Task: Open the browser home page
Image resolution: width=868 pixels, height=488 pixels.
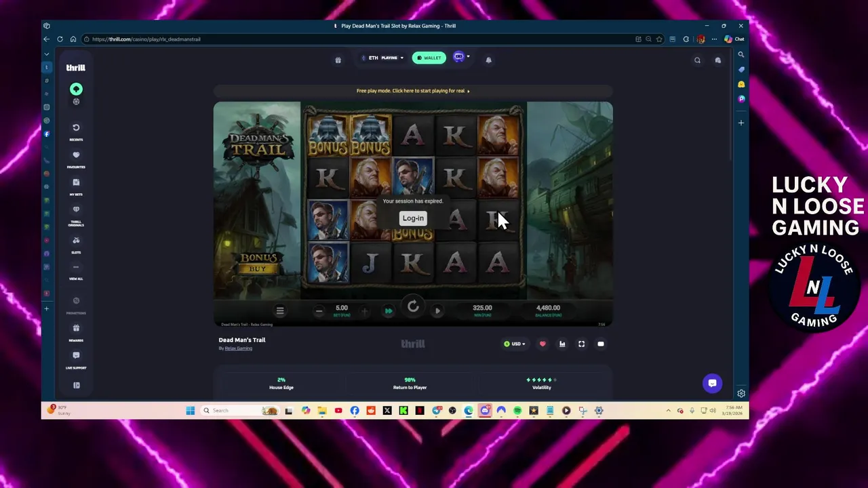Action: point(73,39)
